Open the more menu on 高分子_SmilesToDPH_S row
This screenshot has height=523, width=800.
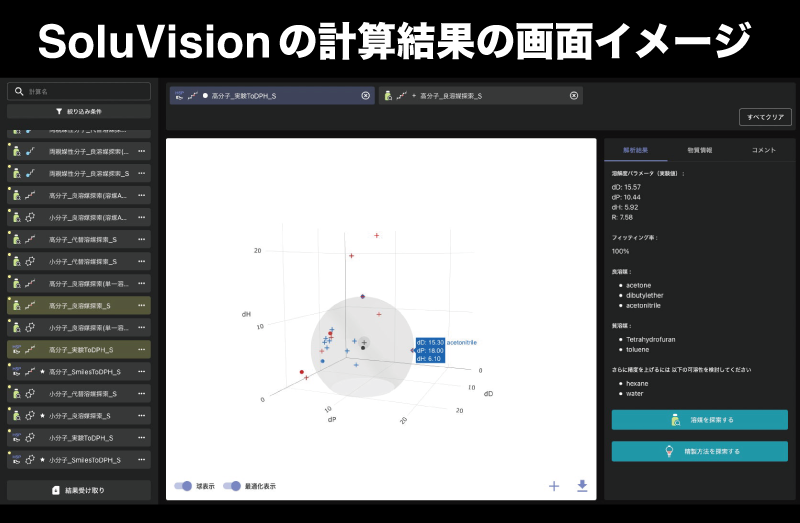(x=141, y=371)
